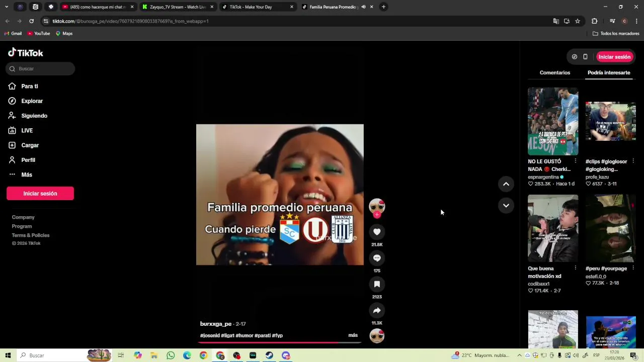
Task: Like the video with the heart icon
Action: pyautogui.click(x=377, y=232)
